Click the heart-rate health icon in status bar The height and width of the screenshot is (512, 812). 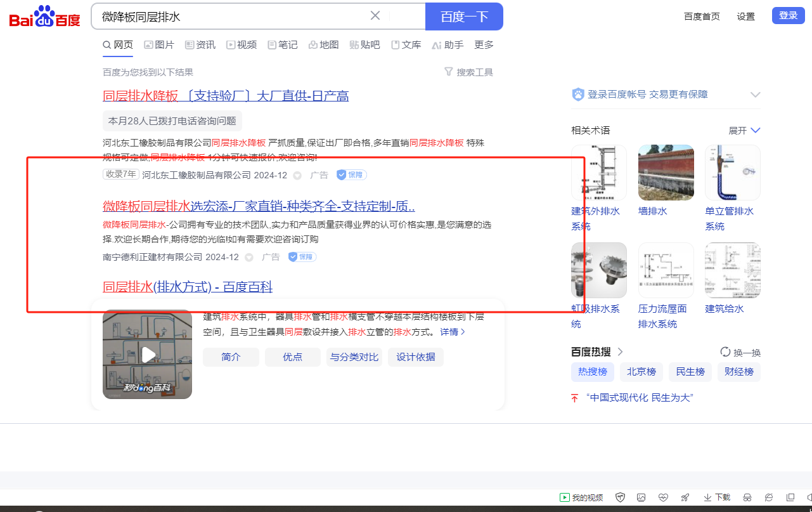click(x=663, y=497)
